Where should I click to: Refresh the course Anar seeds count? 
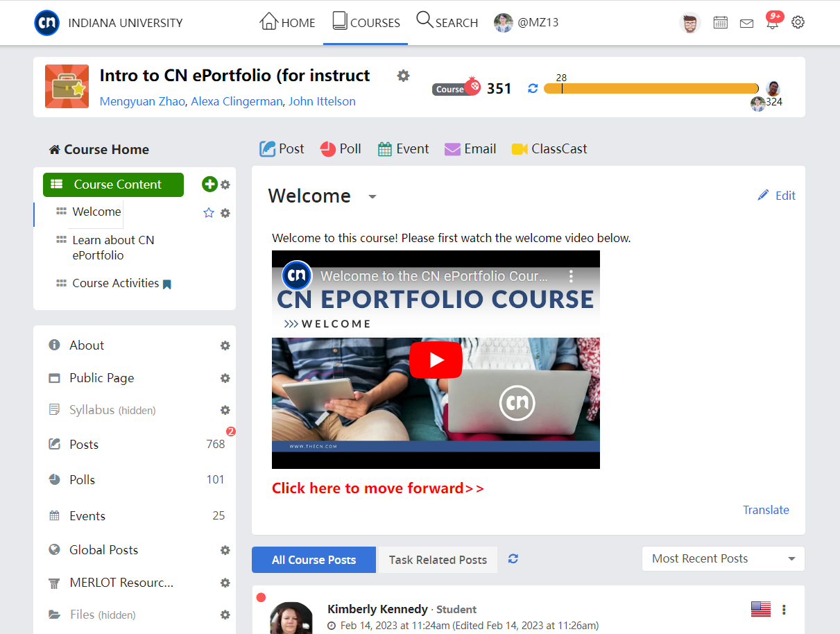(533, 88)
